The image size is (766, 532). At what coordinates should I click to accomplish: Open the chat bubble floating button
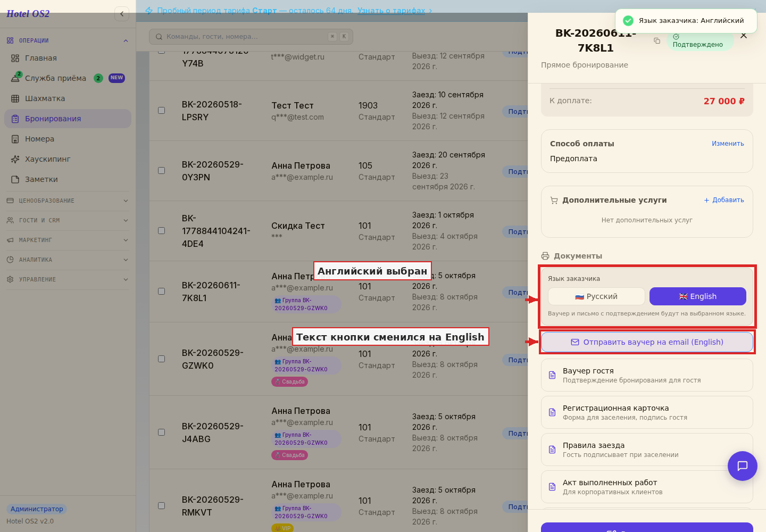tap(743, 466)
